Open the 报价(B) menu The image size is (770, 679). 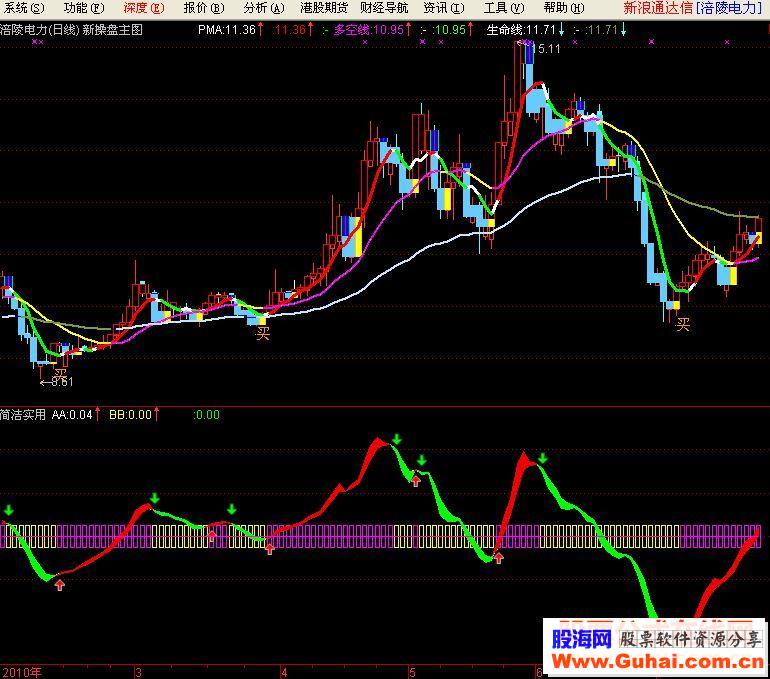[204, 8]
